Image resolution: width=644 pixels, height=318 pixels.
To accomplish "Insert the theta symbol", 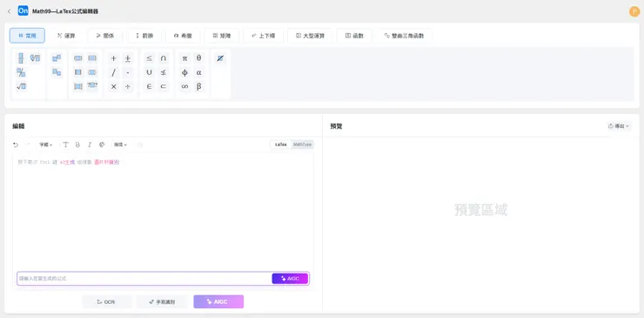I will (198, 58).
